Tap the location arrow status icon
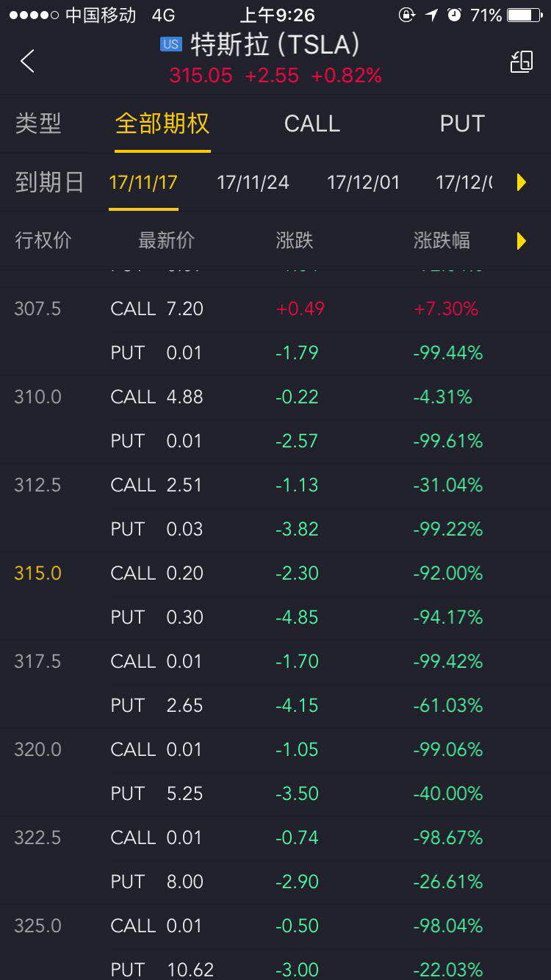This screenshot has height=980, width=551. [x=431, y=15]
